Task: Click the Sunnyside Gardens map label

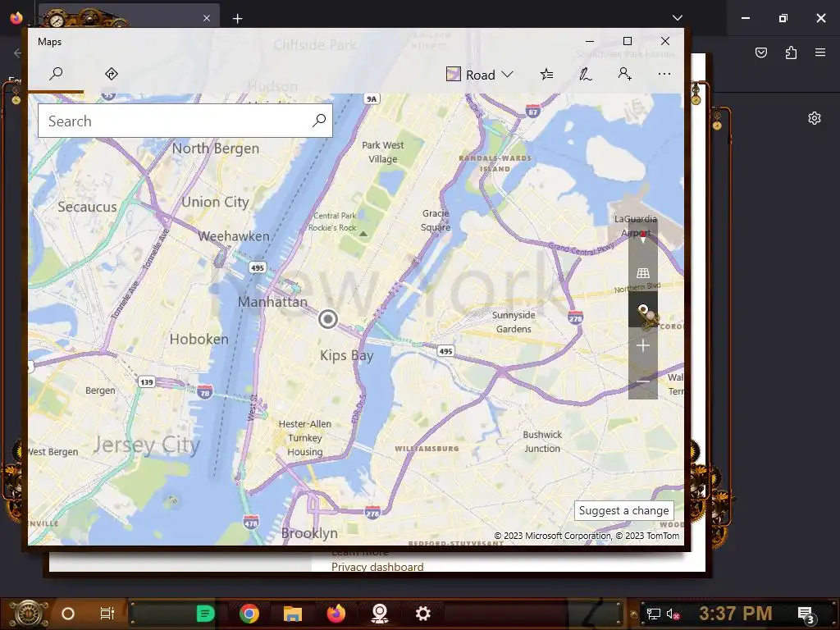Action: click(x=514, y=322)
